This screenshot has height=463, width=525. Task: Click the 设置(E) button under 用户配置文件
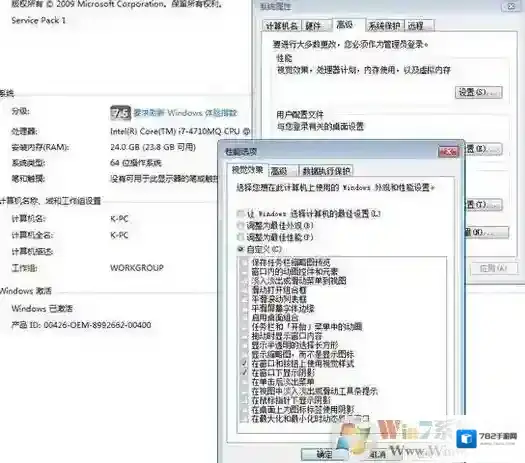(484, 149)
